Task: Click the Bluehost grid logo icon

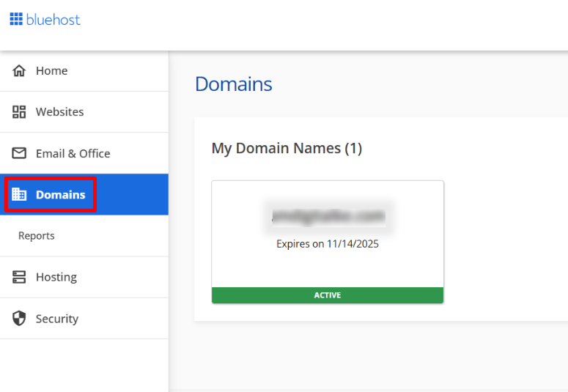Action: pyautogui.click(x=16, y=19)
